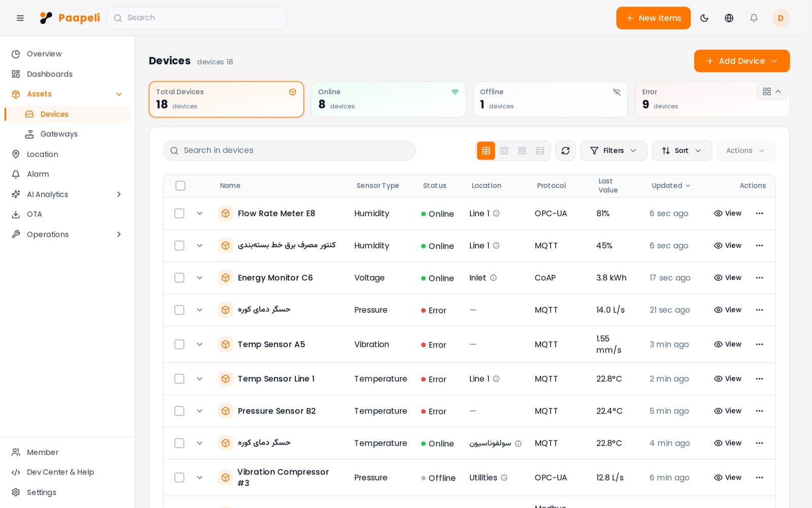
Task: Toggle dark mode moon icon
Action: (704, 18)
